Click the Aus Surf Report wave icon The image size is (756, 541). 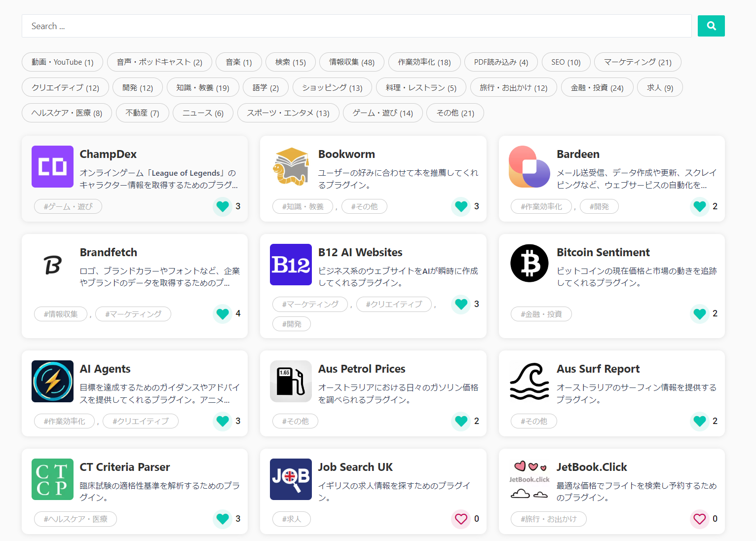tap(529, 381)
